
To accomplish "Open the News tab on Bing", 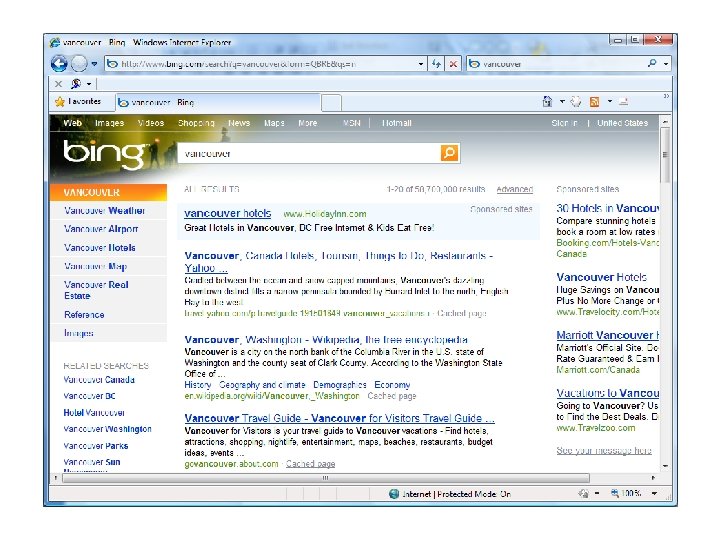I will click(239, 123).
